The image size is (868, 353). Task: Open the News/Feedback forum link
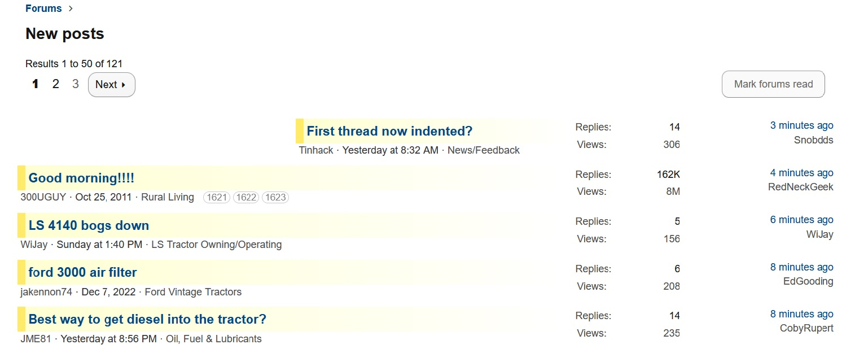coord(483,150)
